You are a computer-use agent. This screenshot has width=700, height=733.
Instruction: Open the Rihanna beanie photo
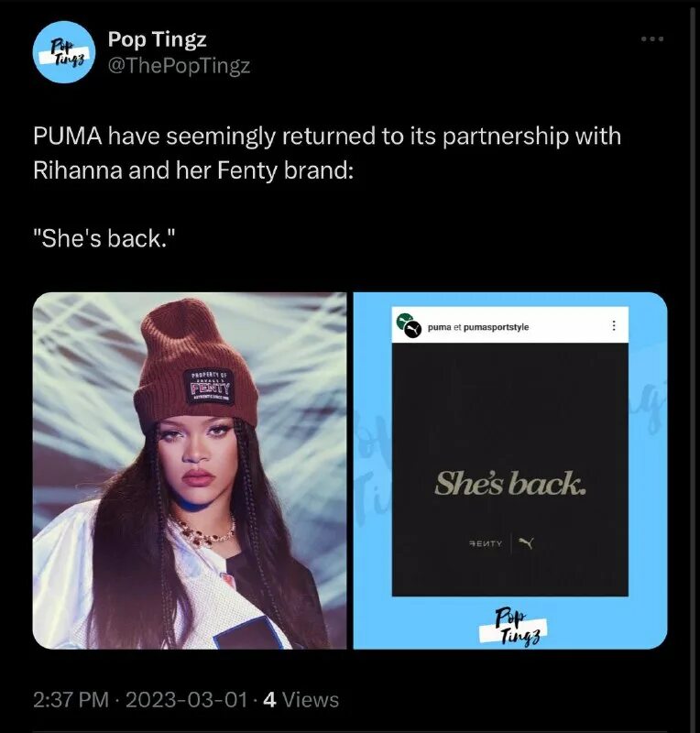(x=190, y=470)
